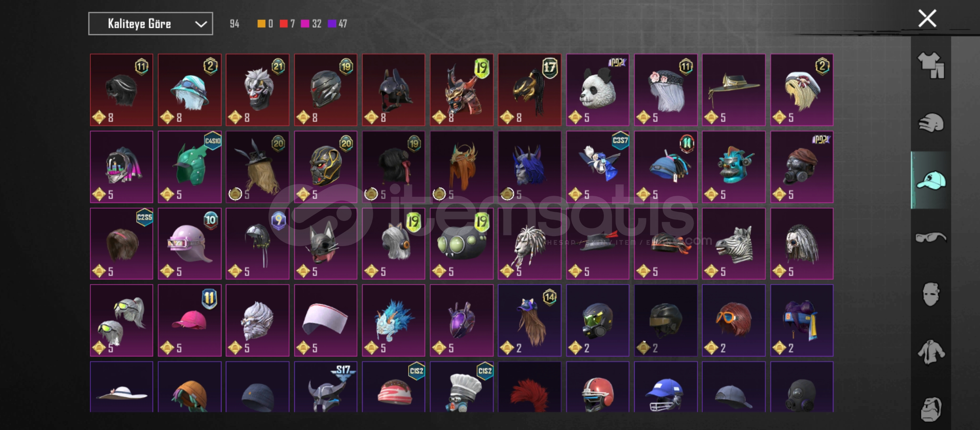Select the panda head item
The image size is (980, 430).
(x=598, y=90)
